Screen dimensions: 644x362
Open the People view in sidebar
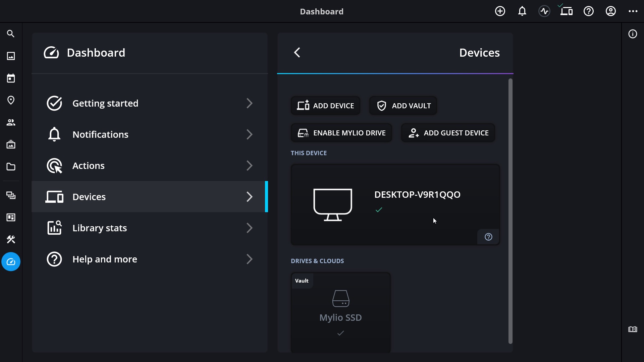11,122
